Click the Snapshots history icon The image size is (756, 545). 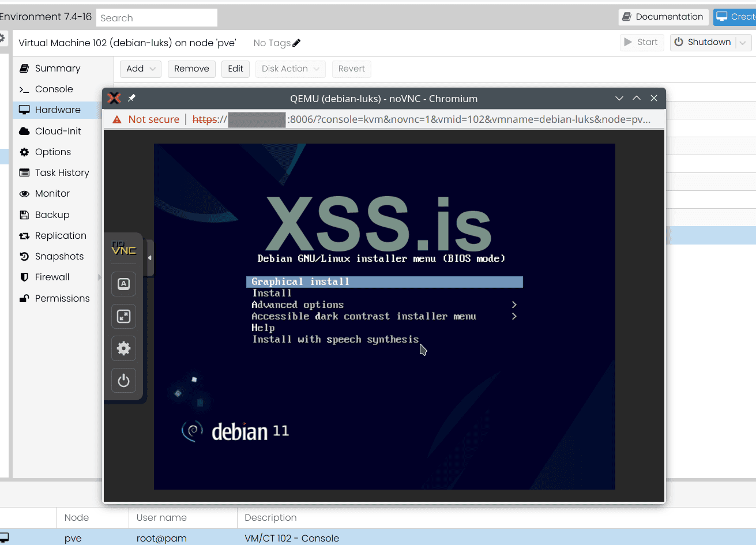(24, 257)
